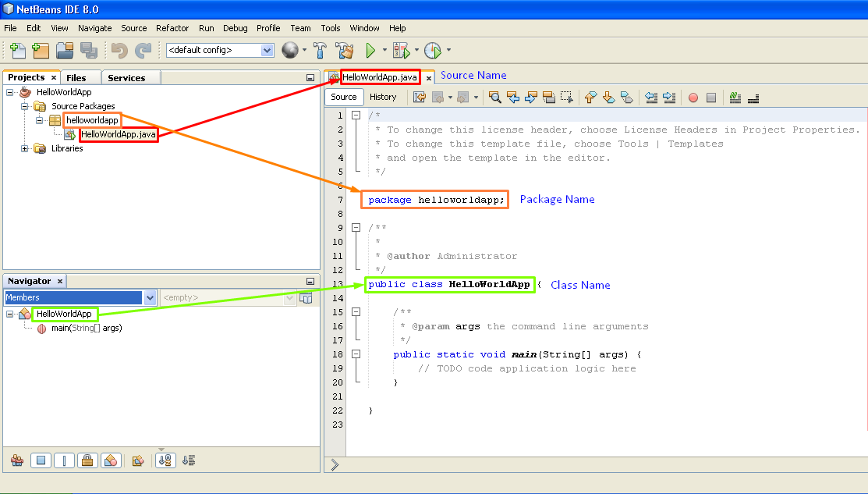Click the Uncomment lines icon
The image size is (868, 494).
click(753, 98)
